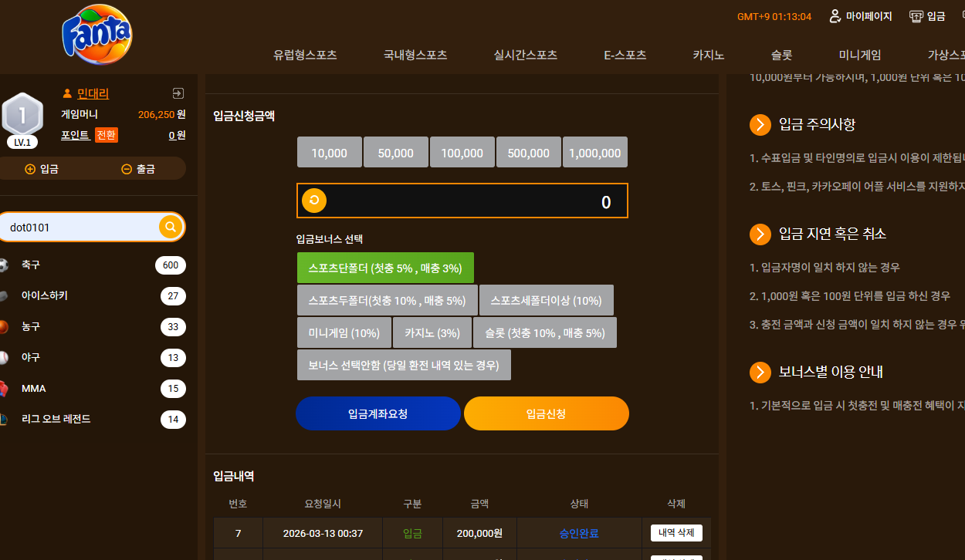Viewport: 965px width, 560px height.
Task: Click the dot0101 search field
Action: click(81, 227)
